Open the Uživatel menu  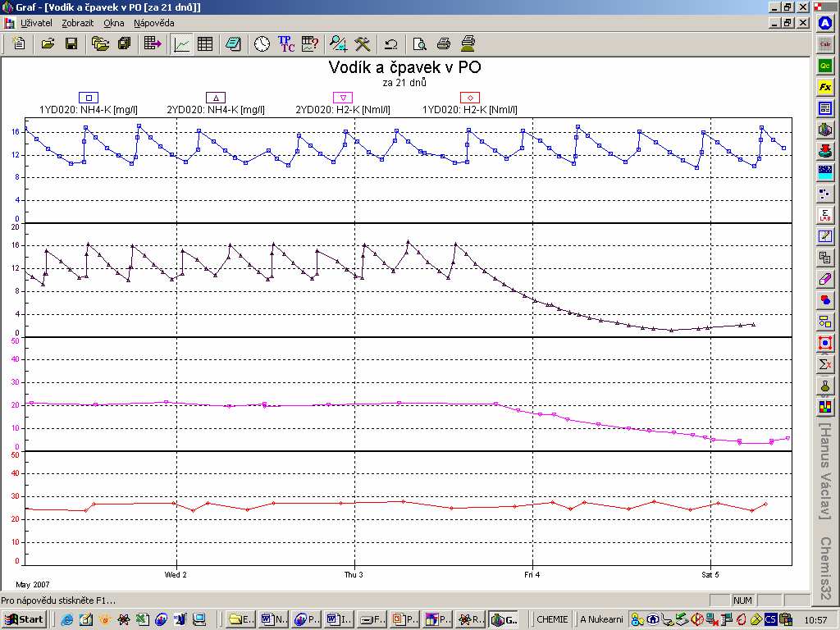point(36,23)
